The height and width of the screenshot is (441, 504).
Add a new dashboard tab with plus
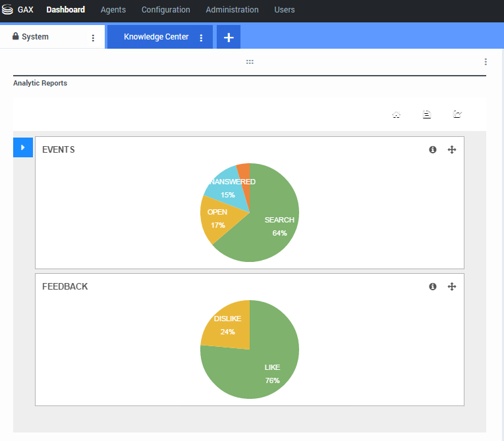pos(229,38)
